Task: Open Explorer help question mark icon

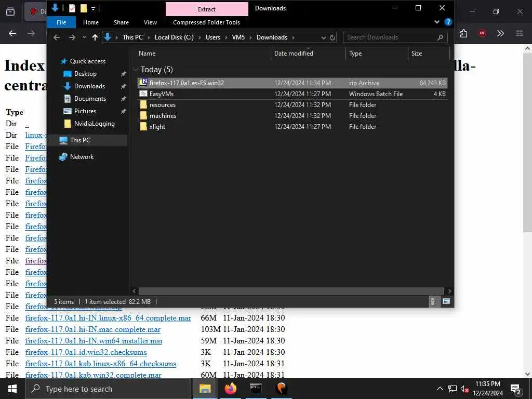Action: pos(448,22)
